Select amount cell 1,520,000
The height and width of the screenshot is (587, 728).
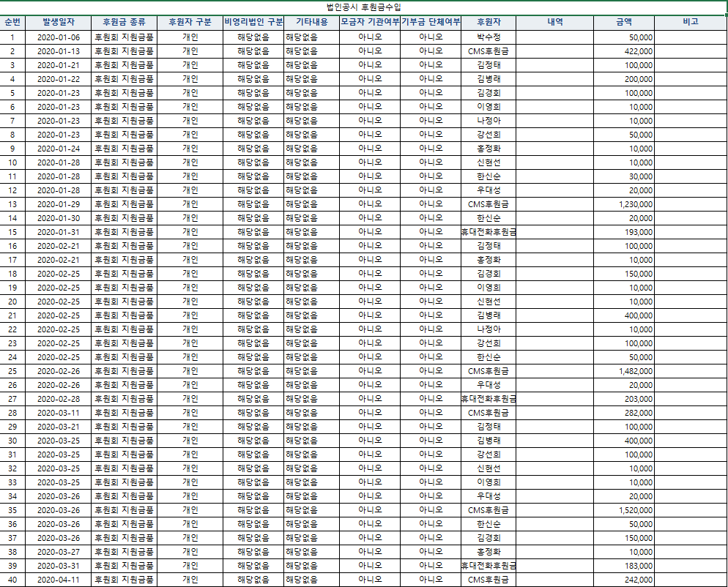tap(624, 511)
